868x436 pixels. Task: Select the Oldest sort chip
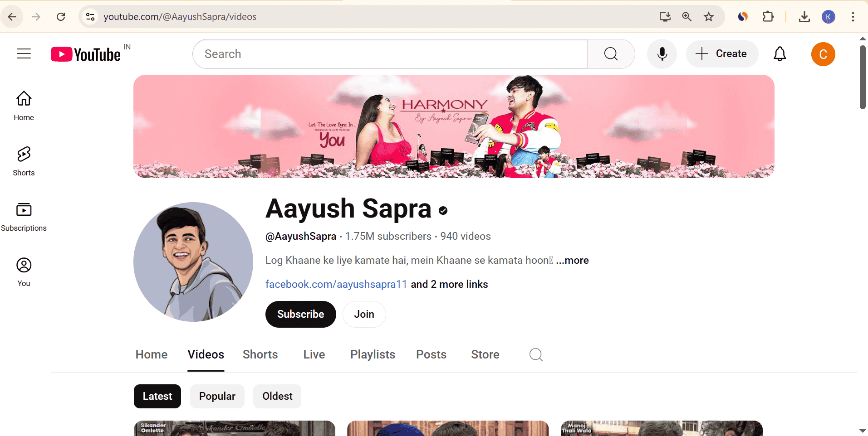[x=277, y=396]
